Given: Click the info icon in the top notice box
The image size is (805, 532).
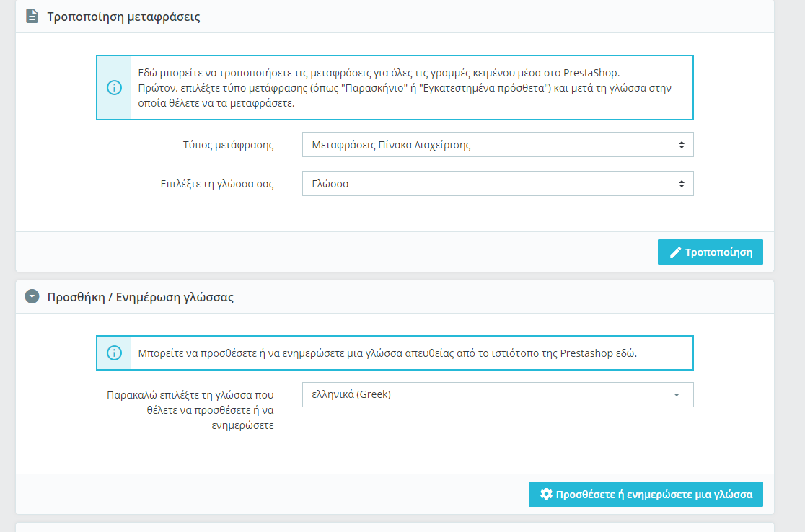Looking at the screenshot, I should pyautogui.click(x=114, y=88).
